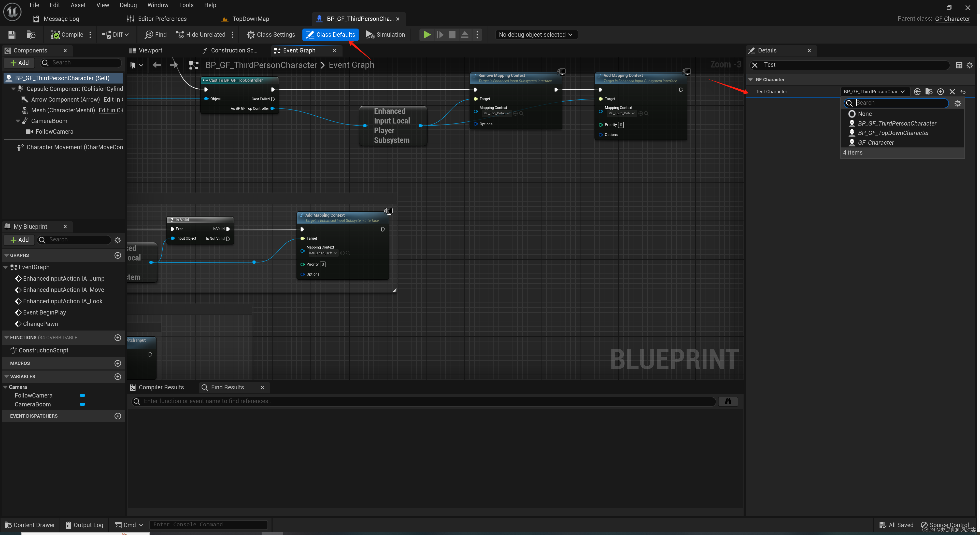Click Hide Unrelated nodes toolbar button
Image resolution: width=980 pixels, height=535 pixels.
tap(201, 35)
